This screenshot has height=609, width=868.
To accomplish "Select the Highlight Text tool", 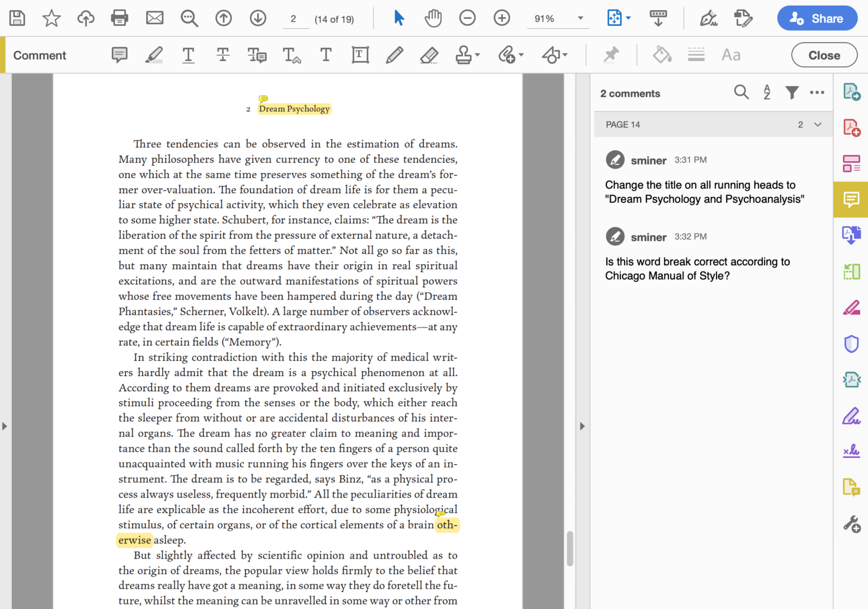I will pyautogui.click(x=154, y=55).
